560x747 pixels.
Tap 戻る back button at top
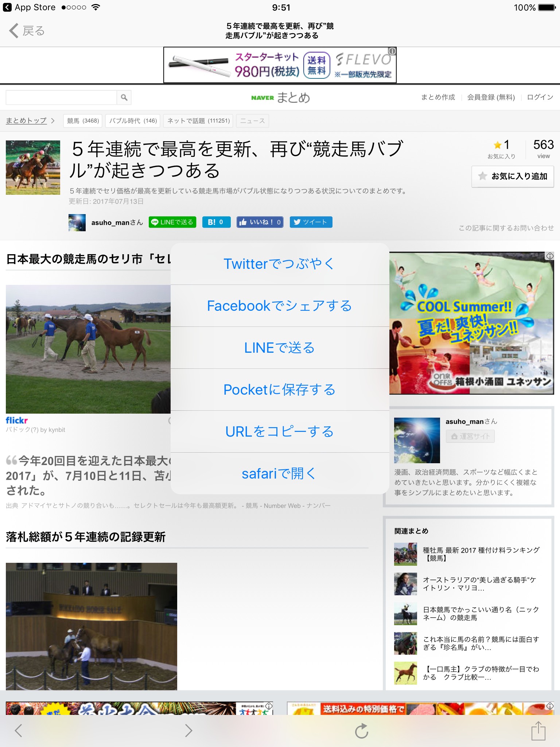[27, 31]
